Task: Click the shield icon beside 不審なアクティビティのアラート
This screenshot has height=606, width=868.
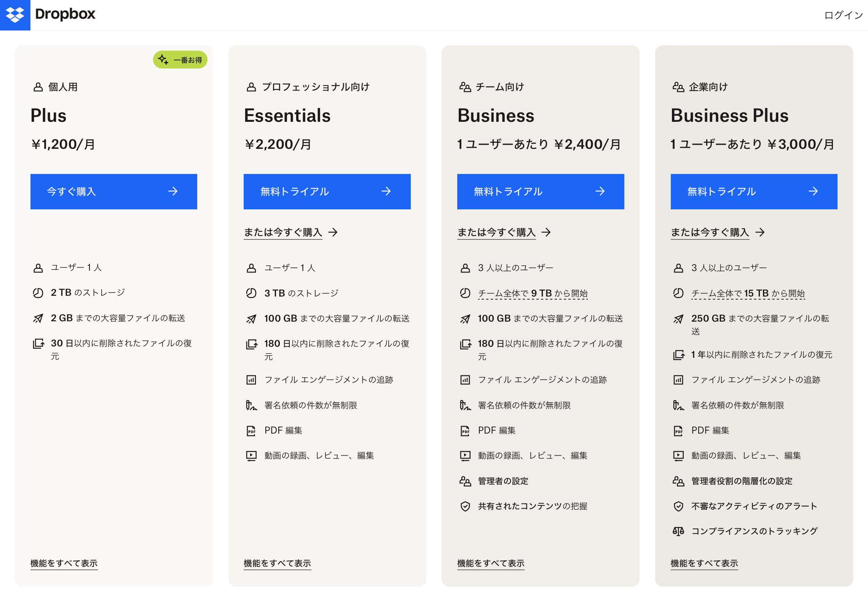Action: pos(678,506)
